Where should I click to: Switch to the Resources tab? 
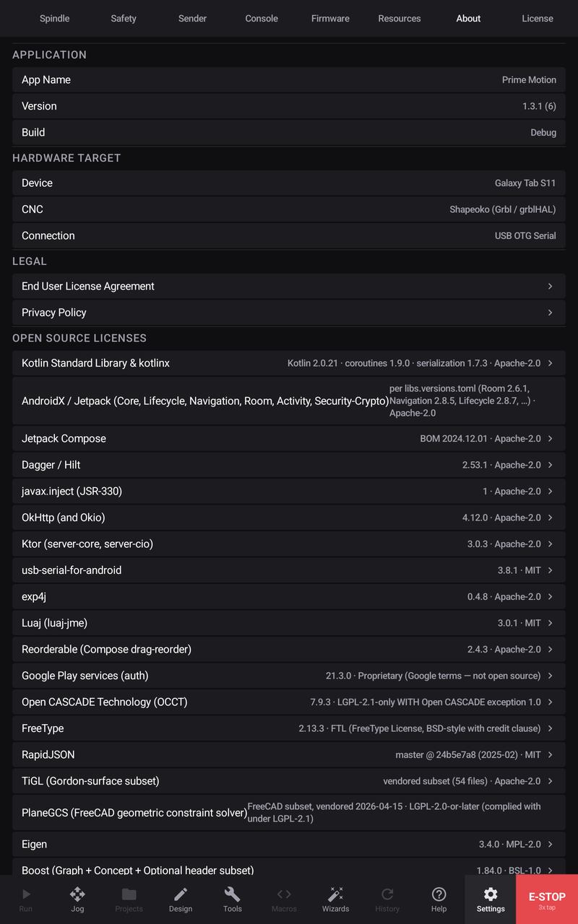[400, 19]
